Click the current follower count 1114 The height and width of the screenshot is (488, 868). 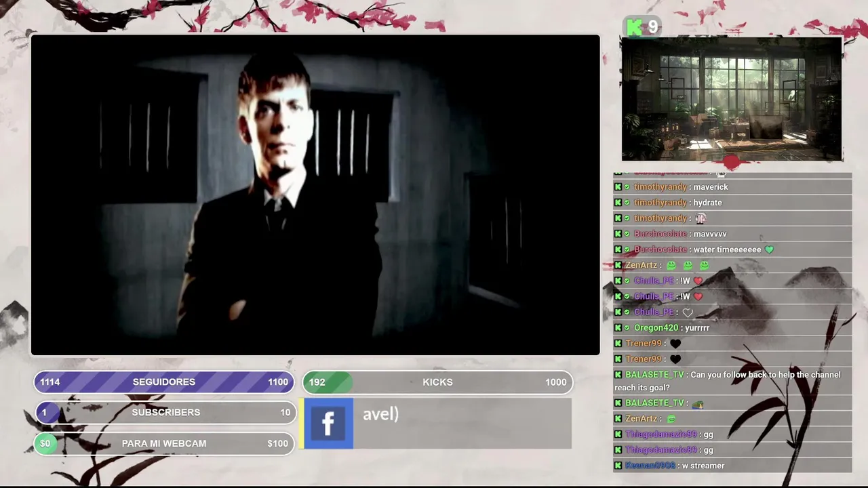click(50, 382)
